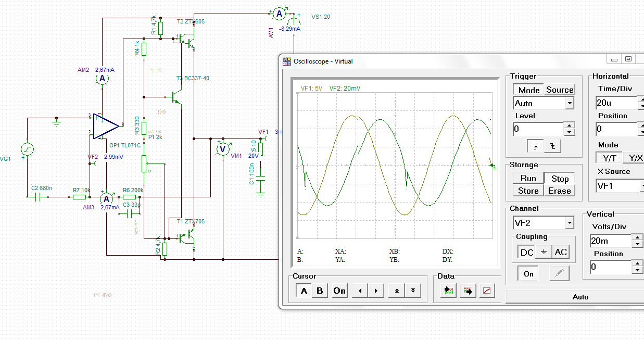Minimize the Oscilloscope window
The width and height of the screenshot is (644, 340).
click(x=615, y=59)
